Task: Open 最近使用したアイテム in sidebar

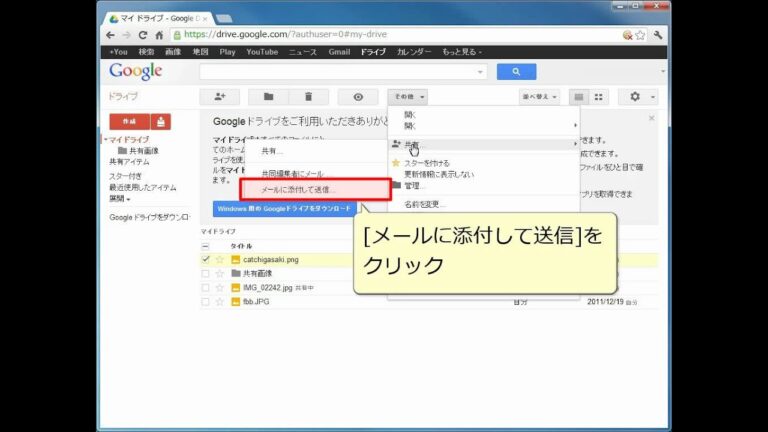Action: point(143,188)
